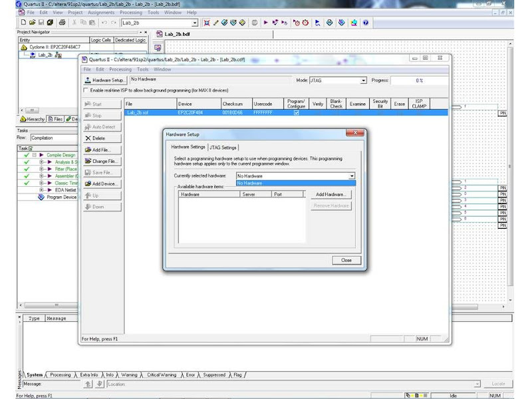Click the Program Device icon in Tasks list
The image size is (532, 399).
coord(41,197)
